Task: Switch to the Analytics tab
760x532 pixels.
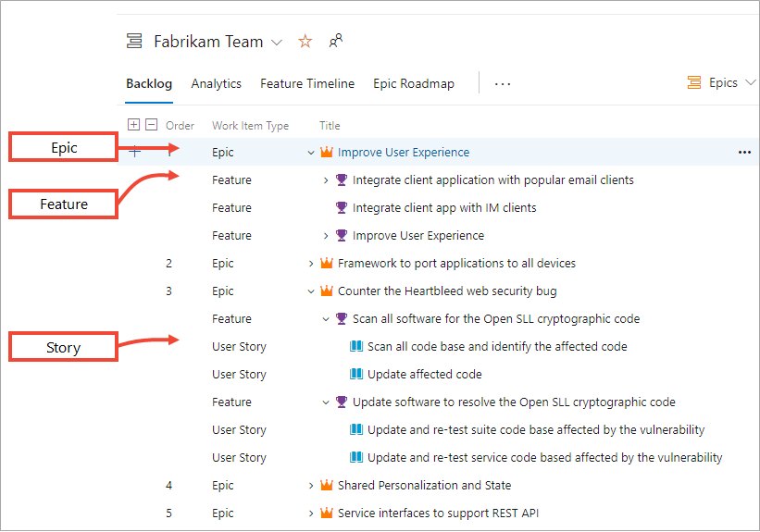Action: [216, 83]
